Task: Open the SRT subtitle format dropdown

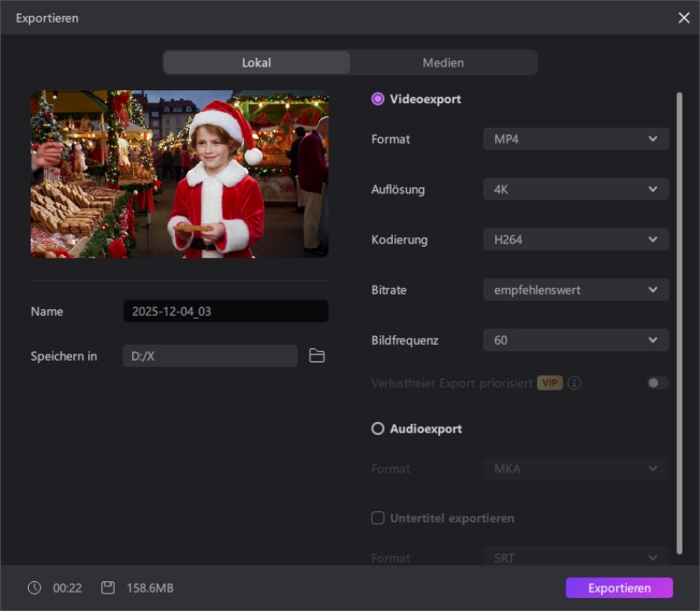Action: (x=576, y=558)
